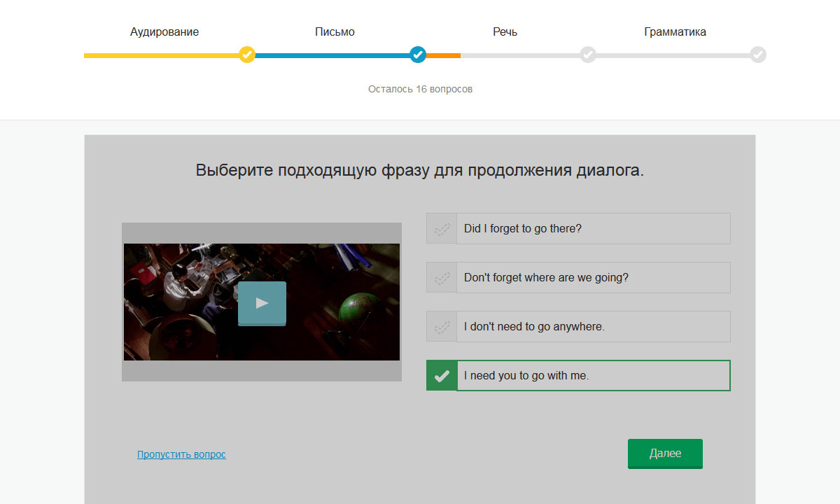Screen dimensions: 840x504
Task: Open the Письмо section label
Action: tap(335, 32)
